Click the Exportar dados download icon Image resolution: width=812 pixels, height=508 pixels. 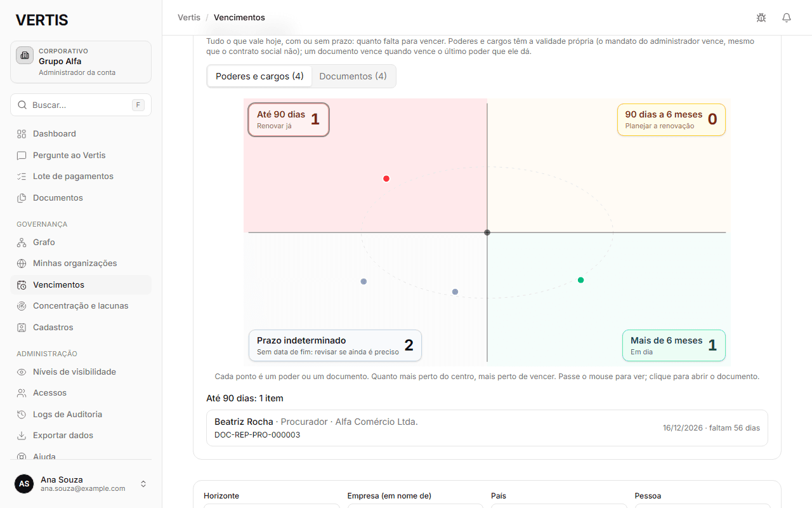coord(22,436)
